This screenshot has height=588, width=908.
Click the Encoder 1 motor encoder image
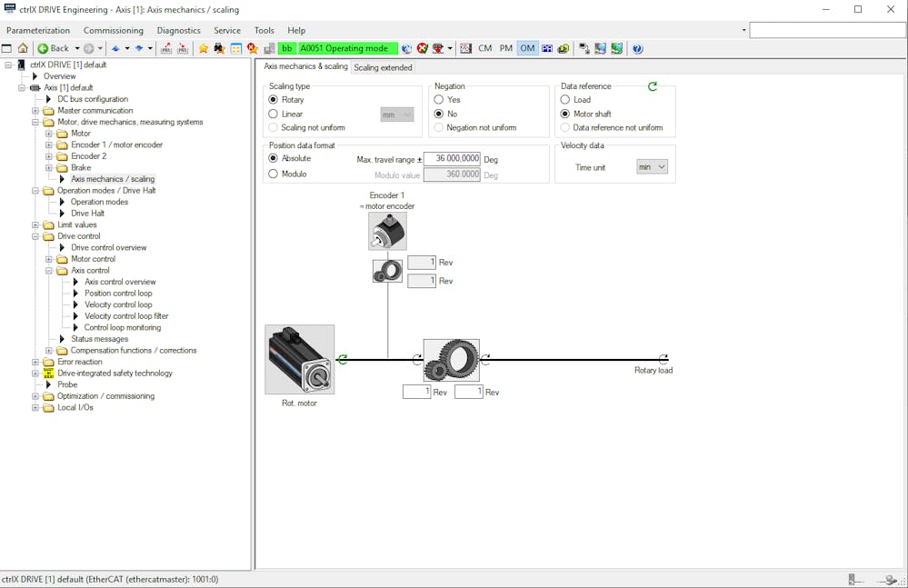pos(387,232)
